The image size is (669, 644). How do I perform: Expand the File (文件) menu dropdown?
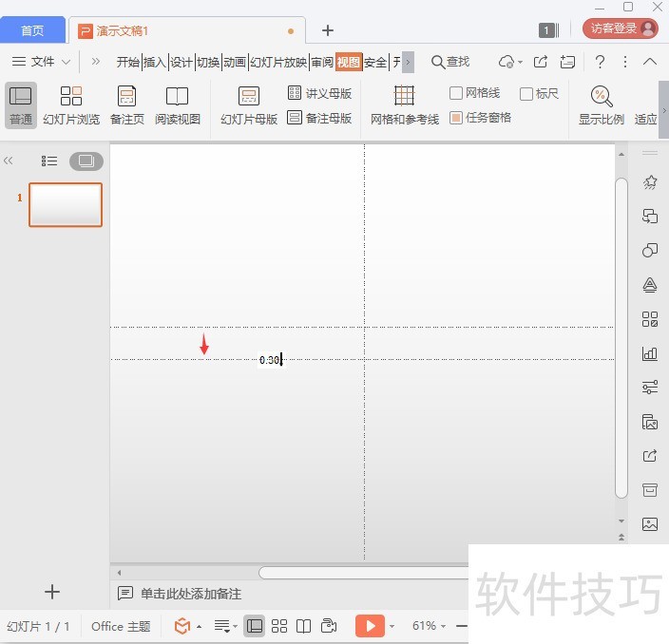[42, 62]
